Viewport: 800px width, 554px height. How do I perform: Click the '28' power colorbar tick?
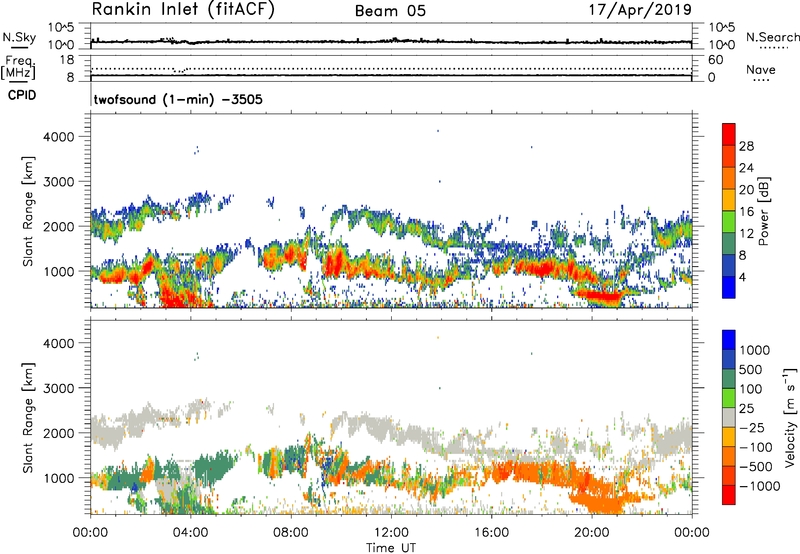coord(746,146)
